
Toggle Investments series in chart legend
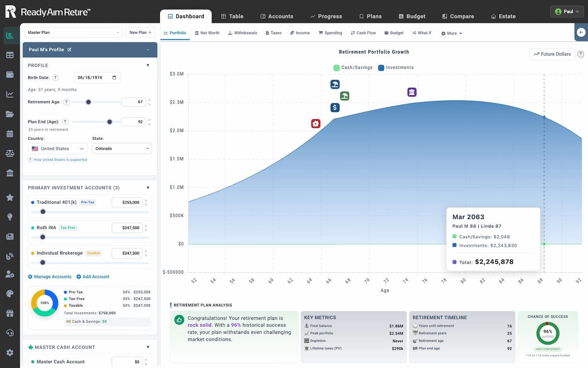396,67
